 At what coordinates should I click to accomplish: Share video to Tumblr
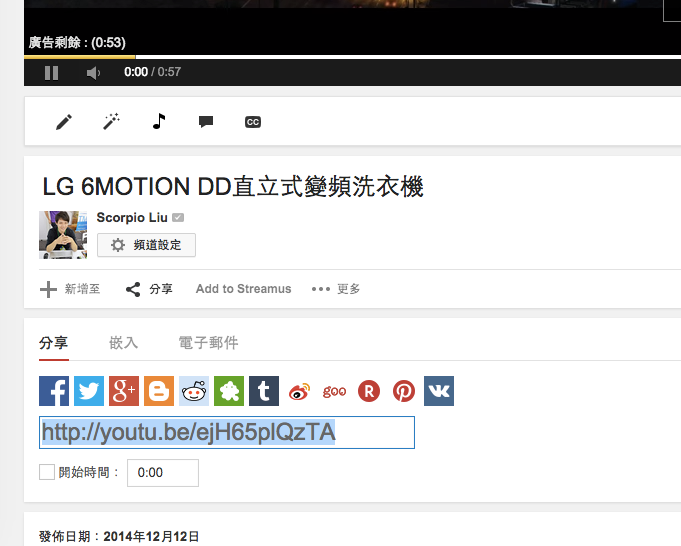coord(264,391)
